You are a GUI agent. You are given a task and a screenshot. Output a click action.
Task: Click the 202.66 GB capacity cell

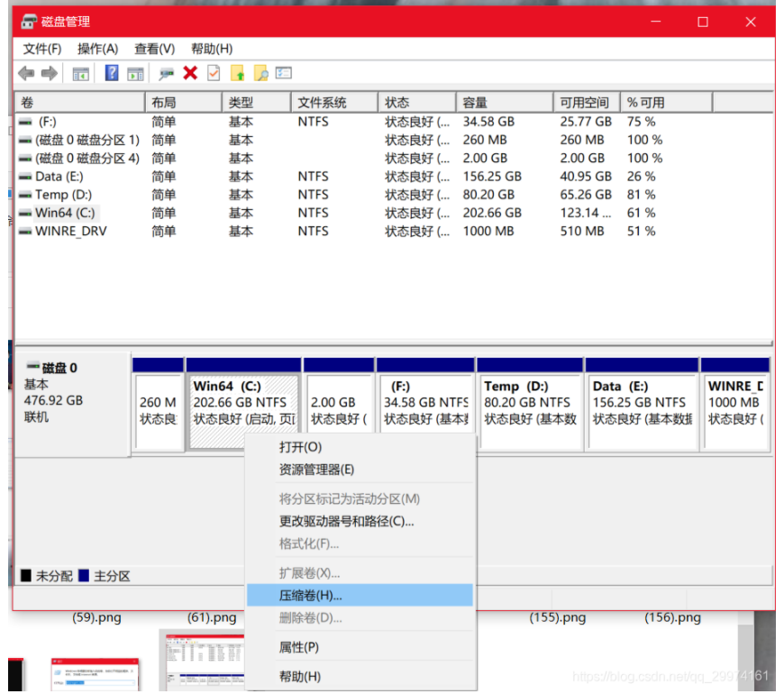pyautogui.click(x=492, y=213)
